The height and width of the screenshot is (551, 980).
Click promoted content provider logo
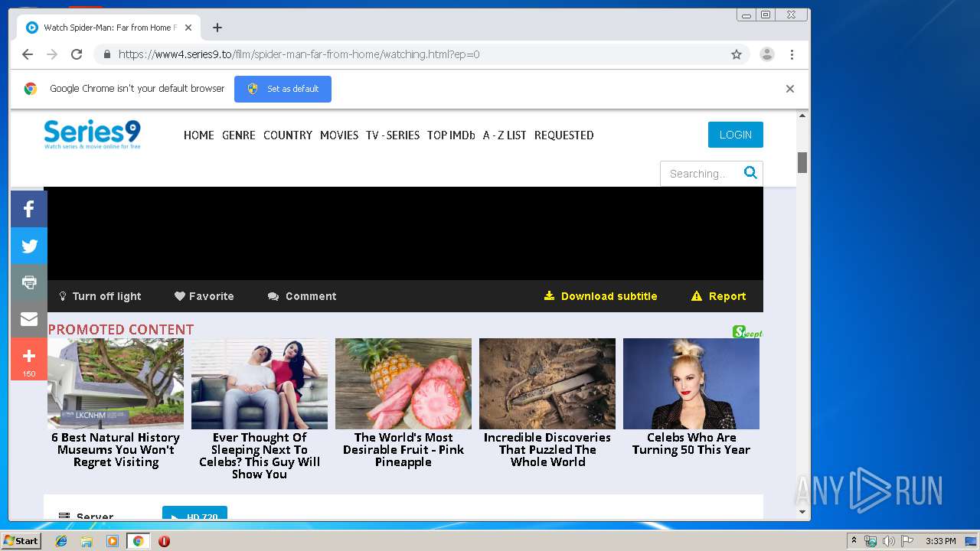point(747,332)
